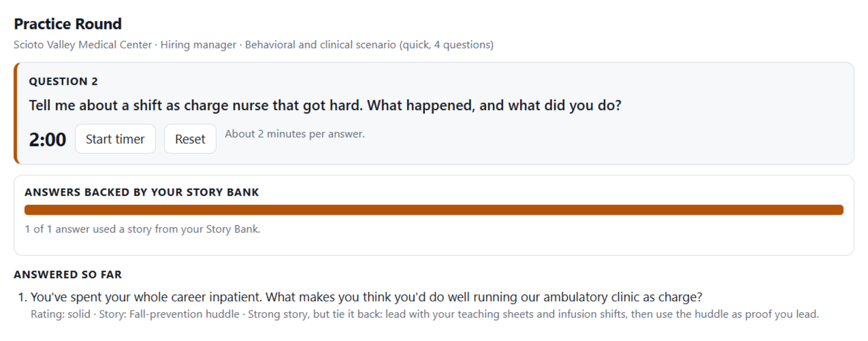Click empty area inside the story bank card
This screenshot has width=868, height=341.
(x=542, y=239)
